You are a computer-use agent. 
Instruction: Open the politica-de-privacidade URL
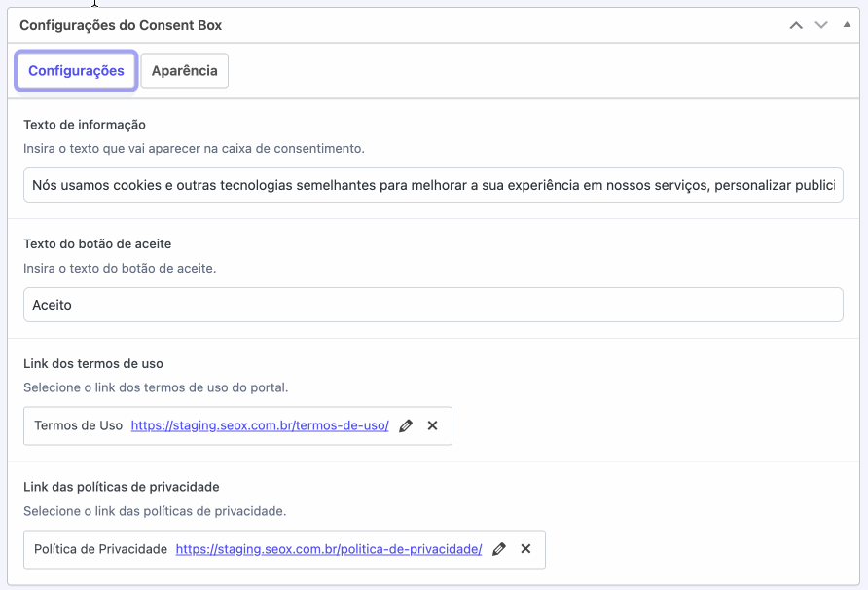329,549
